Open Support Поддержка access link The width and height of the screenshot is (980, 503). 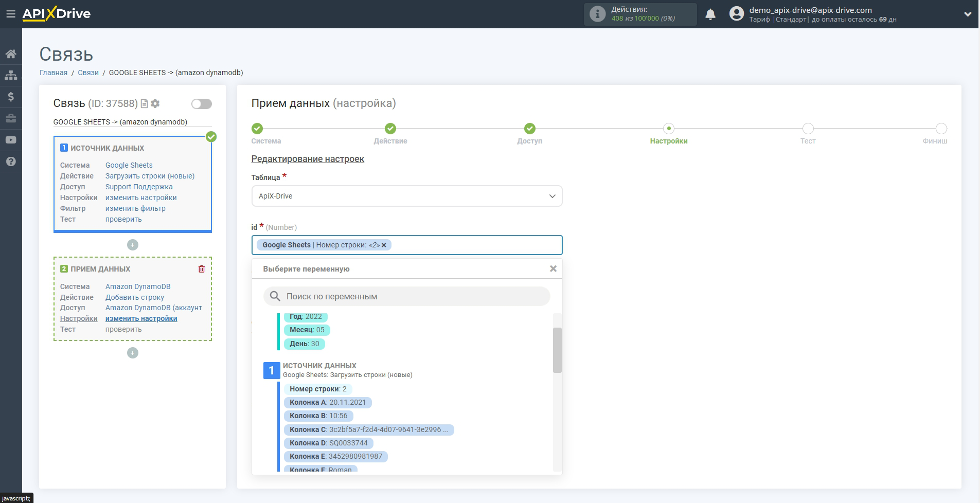(x=139, y=187)
